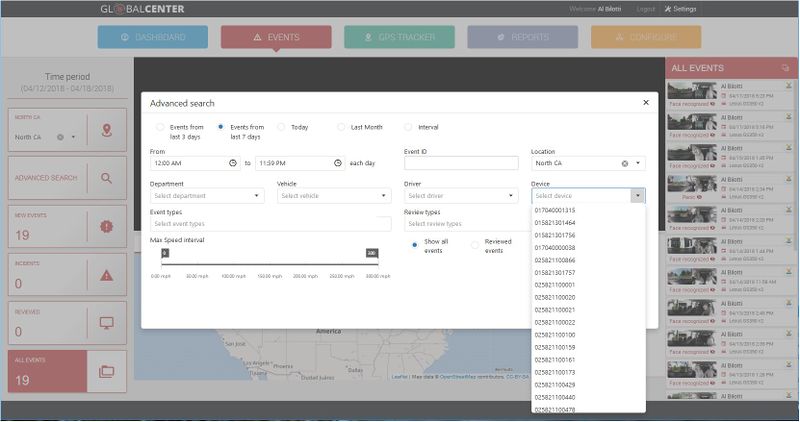800x422 pixels.
Task: Click the max speed slider right handle
Action: point(372,253)
